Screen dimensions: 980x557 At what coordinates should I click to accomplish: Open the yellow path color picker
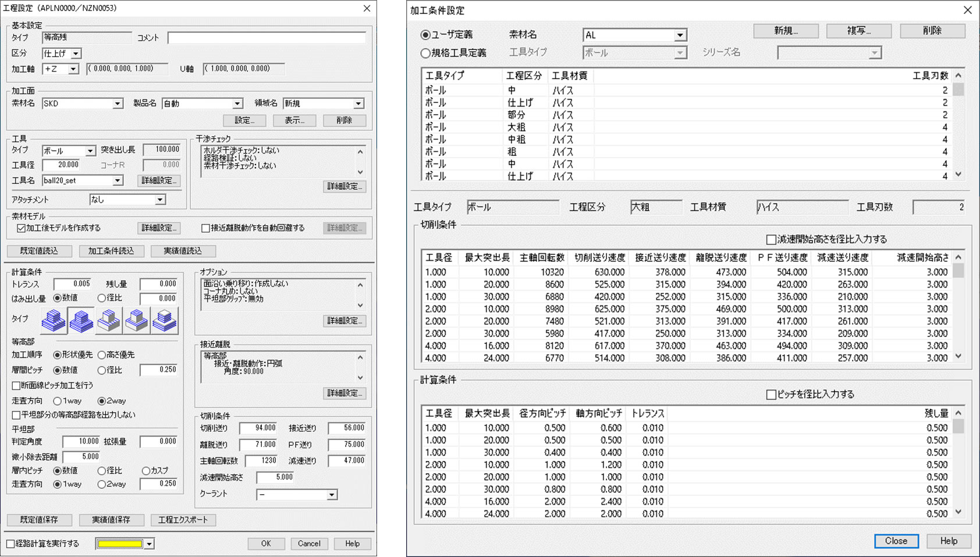click(x=149, y=544)
